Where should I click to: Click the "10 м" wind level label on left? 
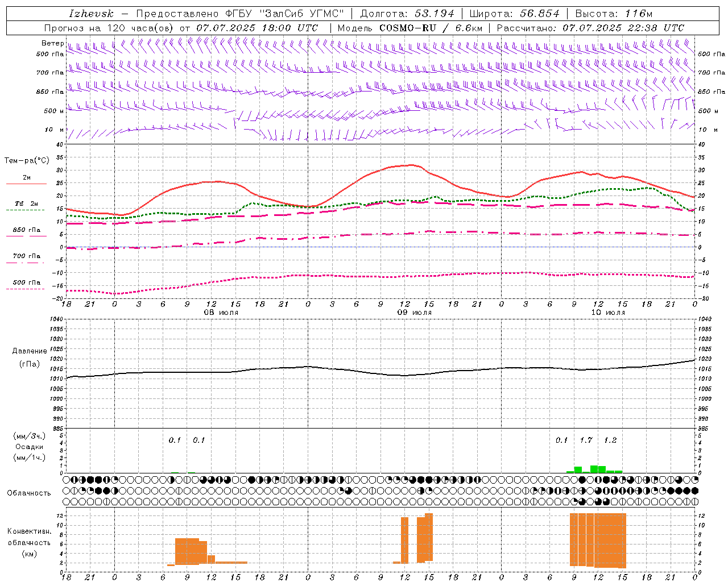click(55, 130)
